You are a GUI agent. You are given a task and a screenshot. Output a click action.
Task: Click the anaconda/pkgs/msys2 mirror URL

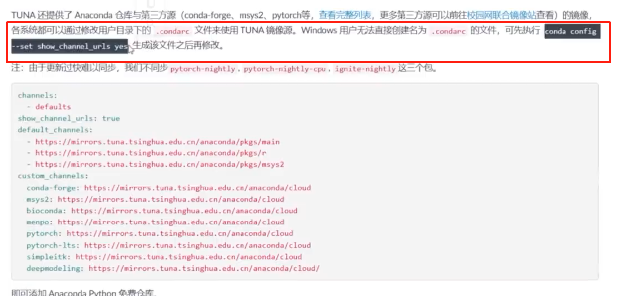click(160, 164)
